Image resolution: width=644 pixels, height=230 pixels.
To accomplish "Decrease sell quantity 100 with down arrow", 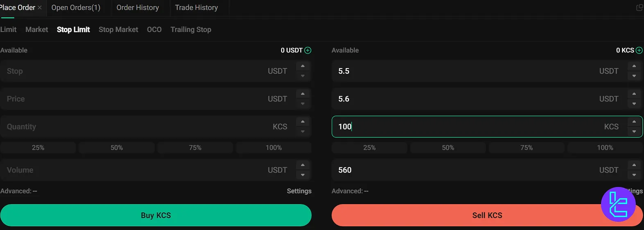I will [x=634, y=132].
